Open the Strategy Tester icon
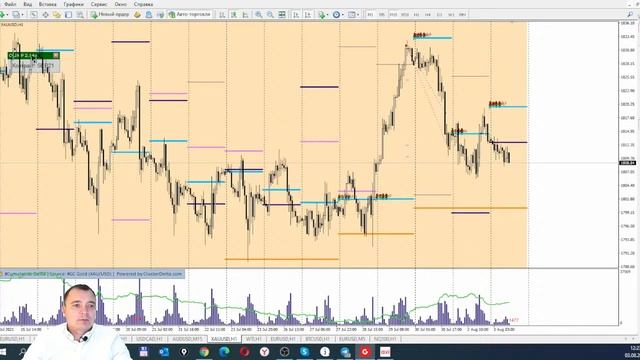 point(80,15)
